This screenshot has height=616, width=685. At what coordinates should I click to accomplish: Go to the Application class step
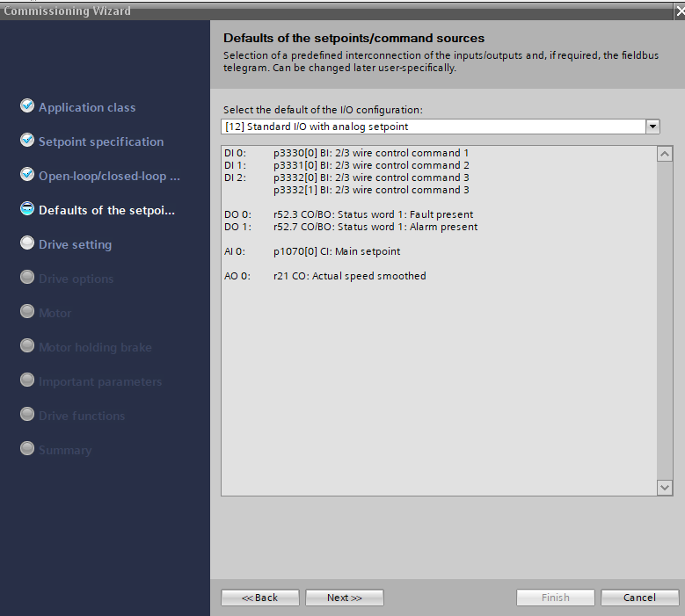pyautogui.click(x=87, y=107)
